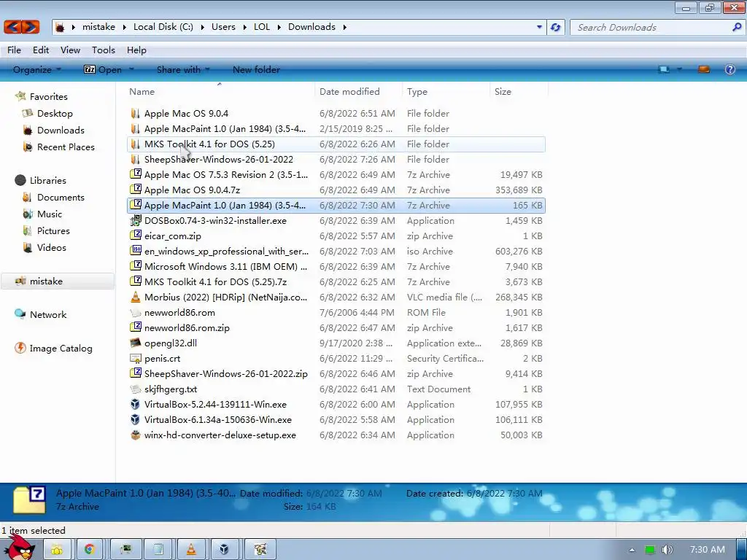The height and width of the screenshot is (560, 747).
Task: Select SheepShaver-Windows-26-01-2022 folder icon
Action: click(x=135, y=159)
